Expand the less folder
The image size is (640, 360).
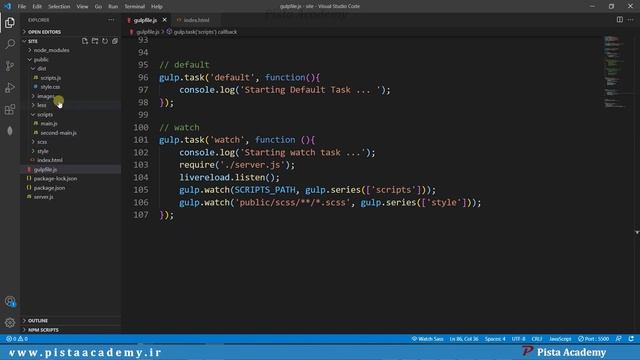[71, 105]
